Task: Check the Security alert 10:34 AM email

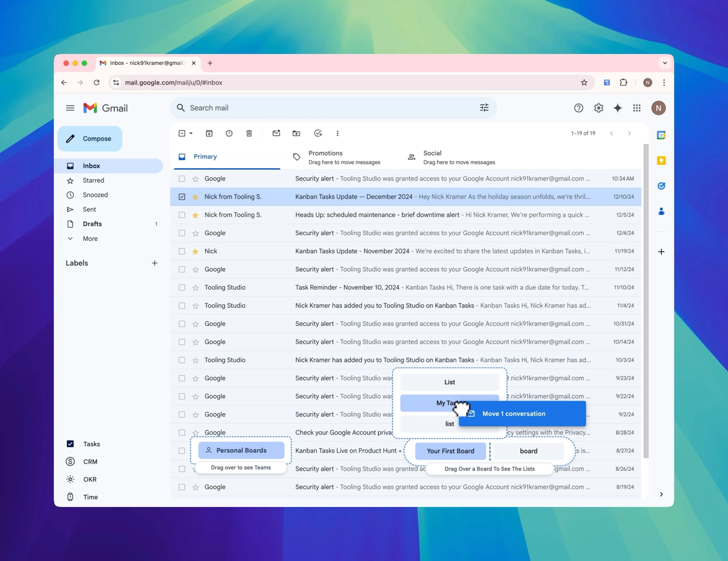Action: click(182, 178)
